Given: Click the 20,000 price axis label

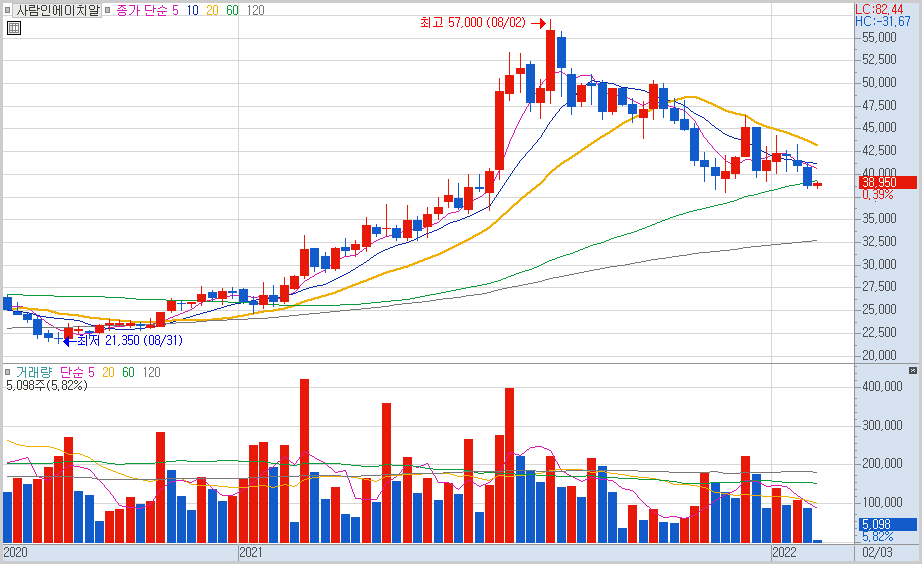Looking at the screenshot, I should (x=879, y=355).
